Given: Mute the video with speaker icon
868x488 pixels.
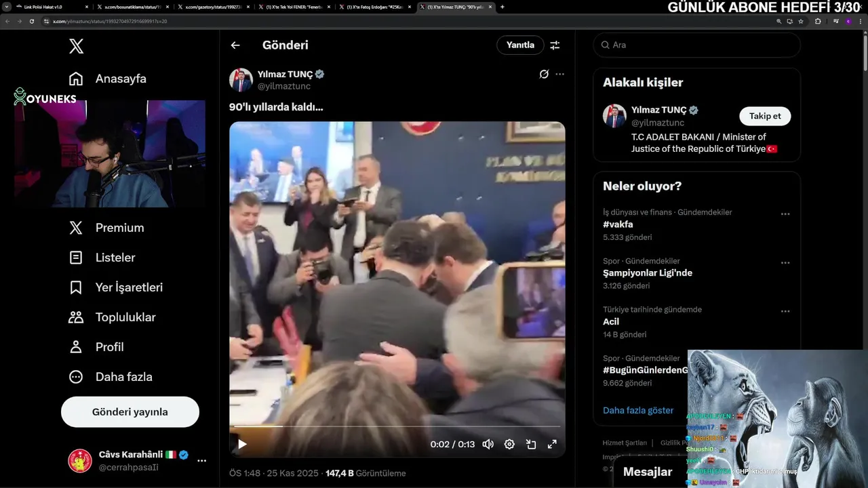Looking at the screenshot, I should point(488,445).
